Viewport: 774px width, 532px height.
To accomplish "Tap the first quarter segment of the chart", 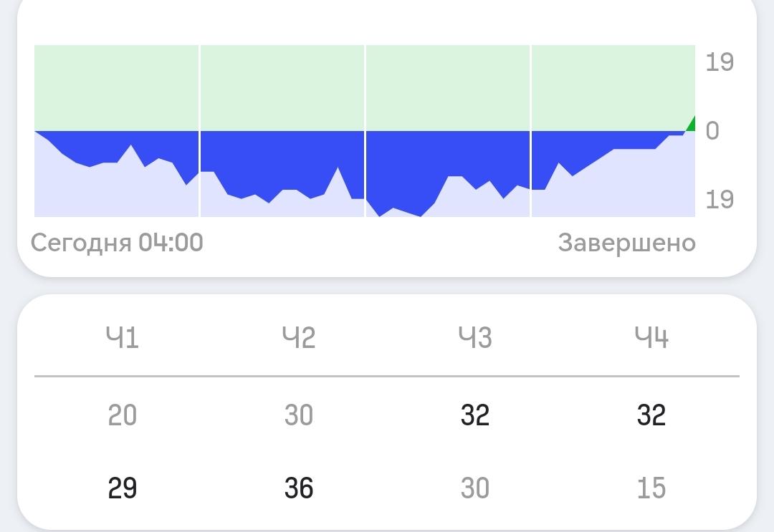I will 117,130.
